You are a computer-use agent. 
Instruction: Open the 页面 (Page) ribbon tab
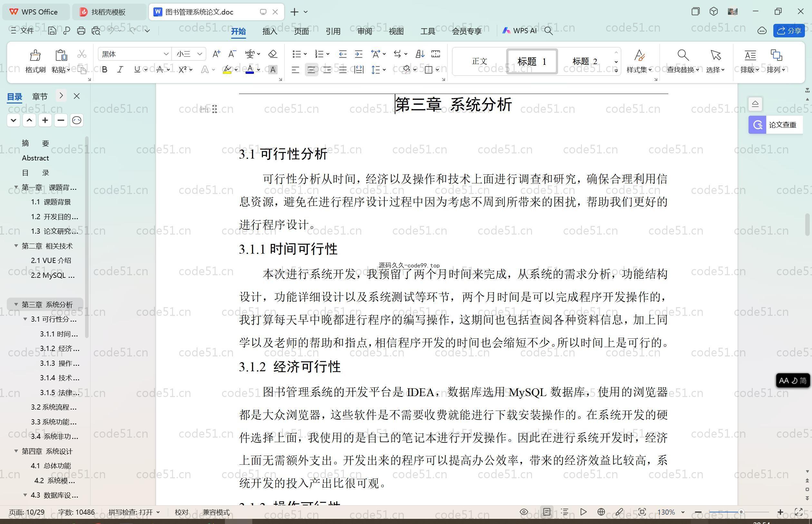point(301,31)
